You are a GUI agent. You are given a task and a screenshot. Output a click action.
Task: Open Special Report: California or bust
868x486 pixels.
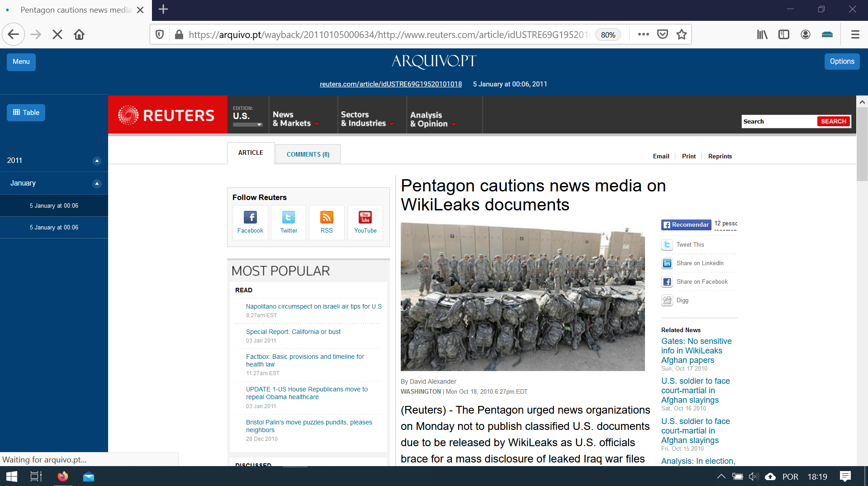[293, 332]
